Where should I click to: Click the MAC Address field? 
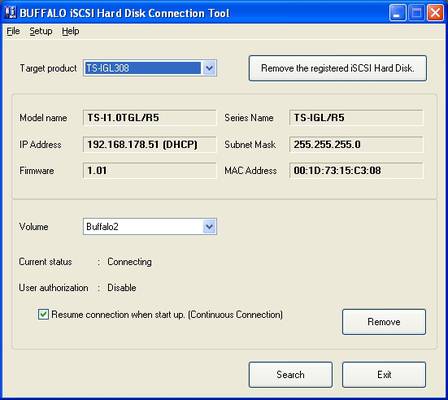click(x=356, y=171)
